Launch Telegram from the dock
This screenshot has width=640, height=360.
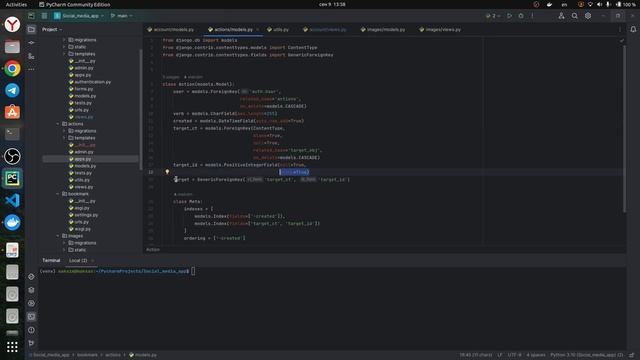coord(12,90)
